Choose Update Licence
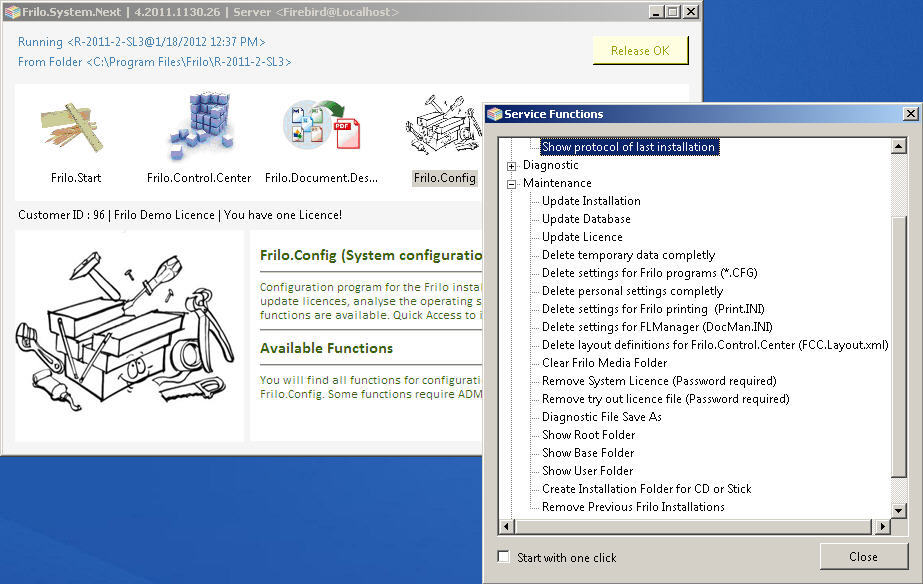Image resolution: width=923 pixels, height=584 pixels. [x=582, y=237]
